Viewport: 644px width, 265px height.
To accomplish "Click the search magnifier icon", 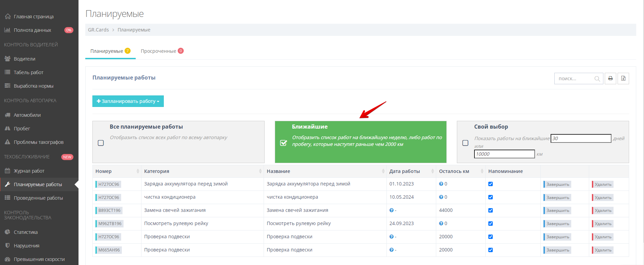I will click(x=597, y=79).
